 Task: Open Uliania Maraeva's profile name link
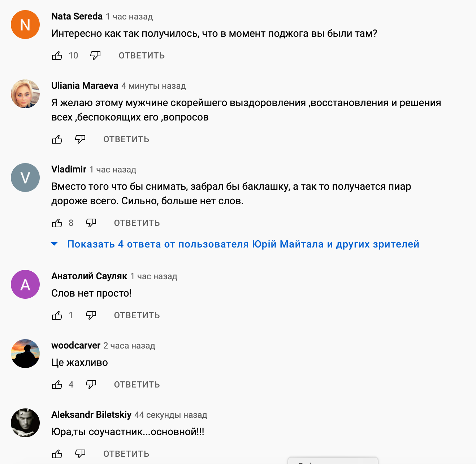pyautogui.click(x=85, y=86)
